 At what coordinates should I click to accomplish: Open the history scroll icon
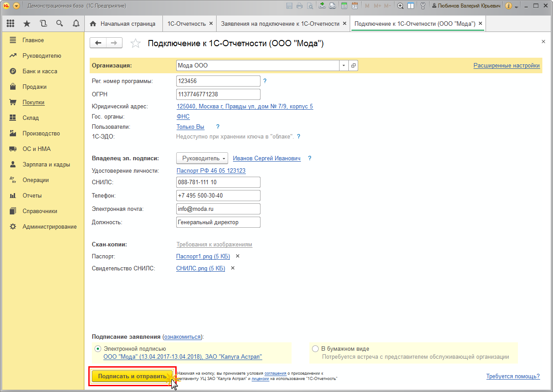click(43, 24)
